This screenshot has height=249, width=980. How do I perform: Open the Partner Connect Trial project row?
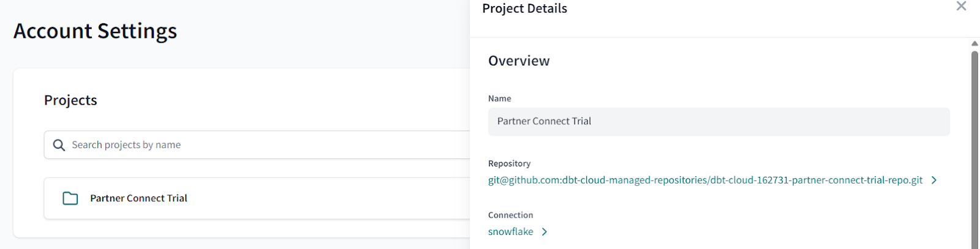pyautogui.click(x=257, y=198)
